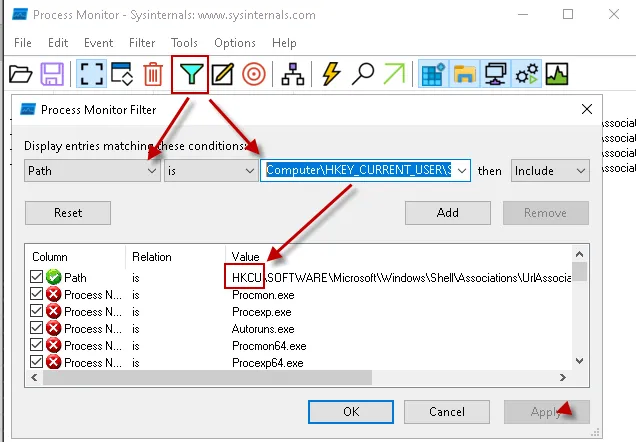Click the Clear display trash icon

coord(153,74)
